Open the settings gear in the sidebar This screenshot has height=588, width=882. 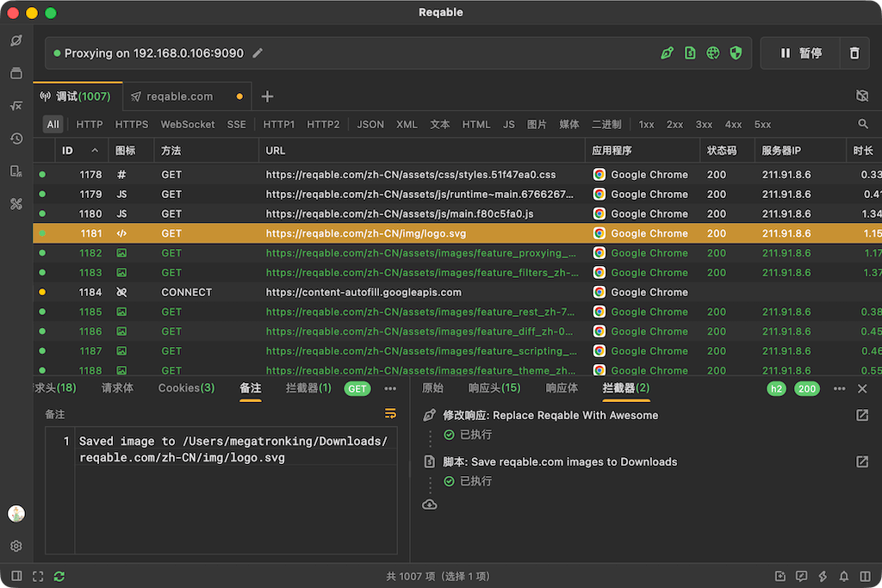(x=16, y=546)
